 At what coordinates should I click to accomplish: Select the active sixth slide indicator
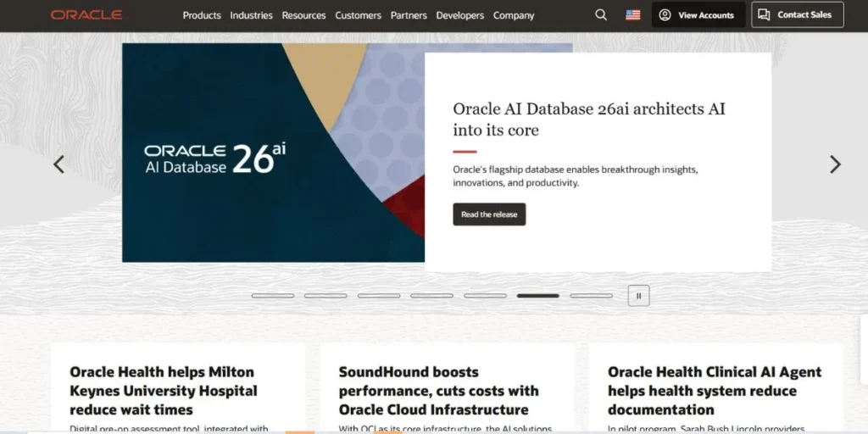click(x=538, y=296)
